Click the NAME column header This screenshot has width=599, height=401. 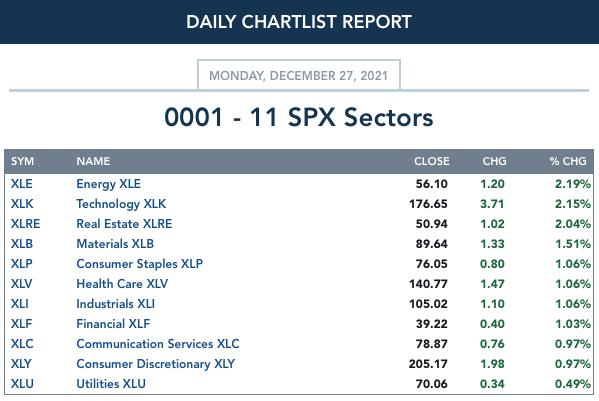click(93, 161)
